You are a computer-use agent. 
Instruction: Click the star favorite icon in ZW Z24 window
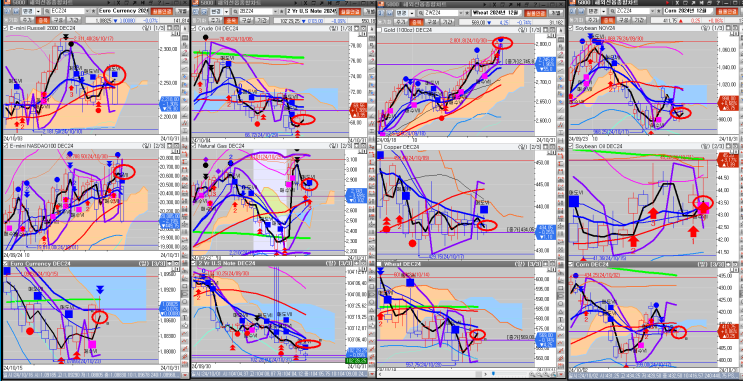pos(467,13)
